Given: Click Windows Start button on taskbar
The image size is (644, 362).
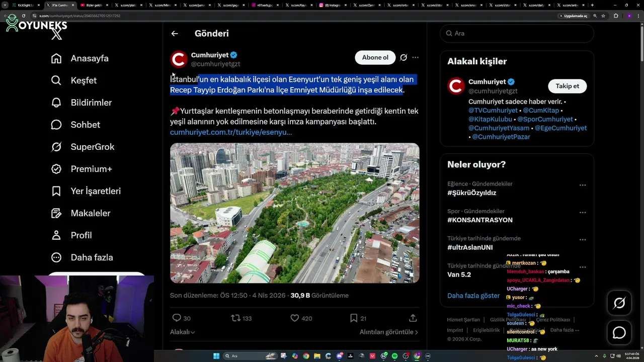Looking at the screenshot, I should tap(216, 356).
